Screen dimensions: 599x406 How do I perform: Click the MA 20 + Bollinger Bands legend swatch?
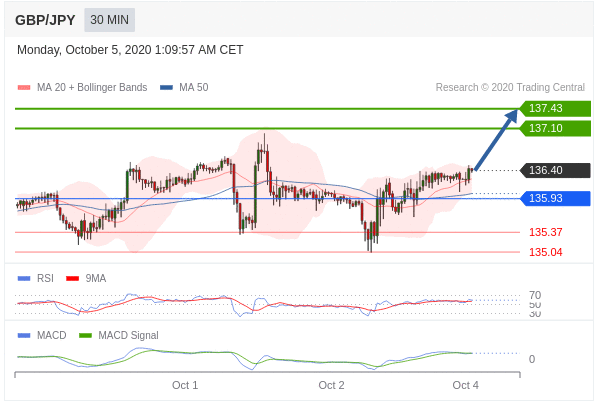24,87
